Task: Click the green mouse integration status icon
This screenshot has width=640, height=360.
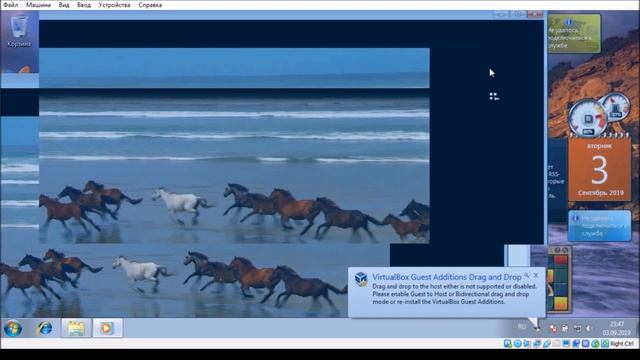Action: tap(595, 344)
